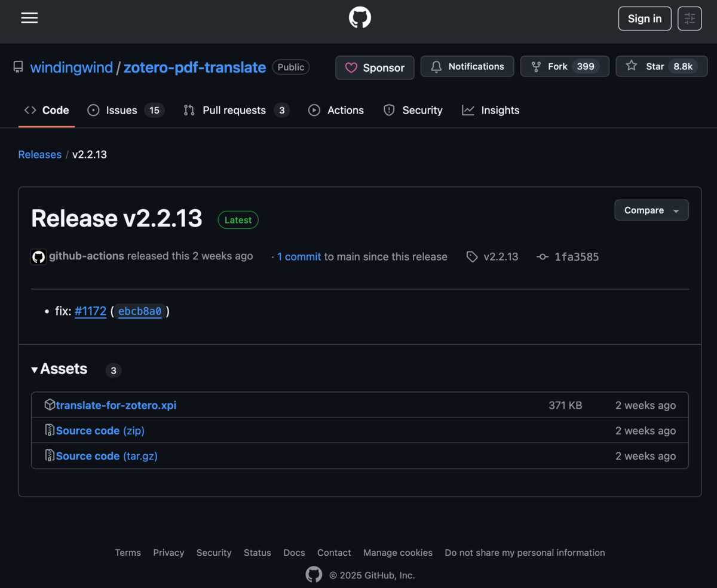
Task: Download translate-for-zotero.xpi asset
Action: (116, 405)
